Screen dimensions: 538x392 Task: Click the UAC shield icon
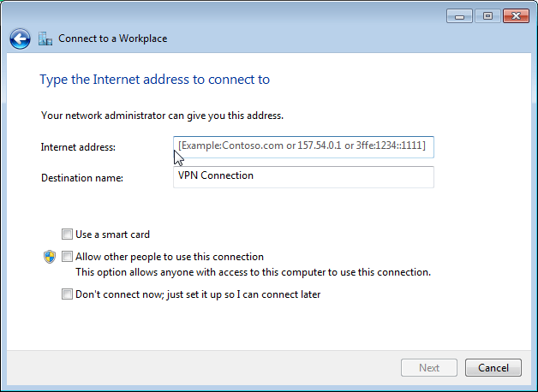tap(50, 257)
